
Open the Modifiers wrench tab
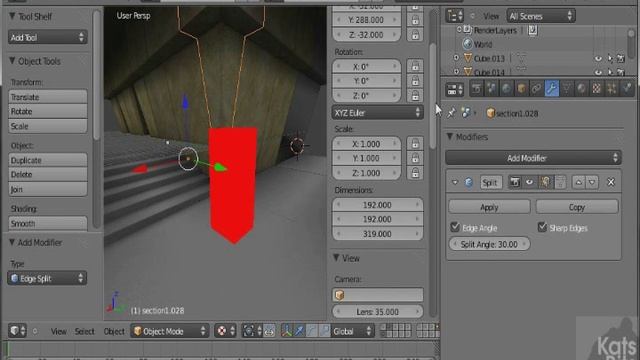point(551,89)
